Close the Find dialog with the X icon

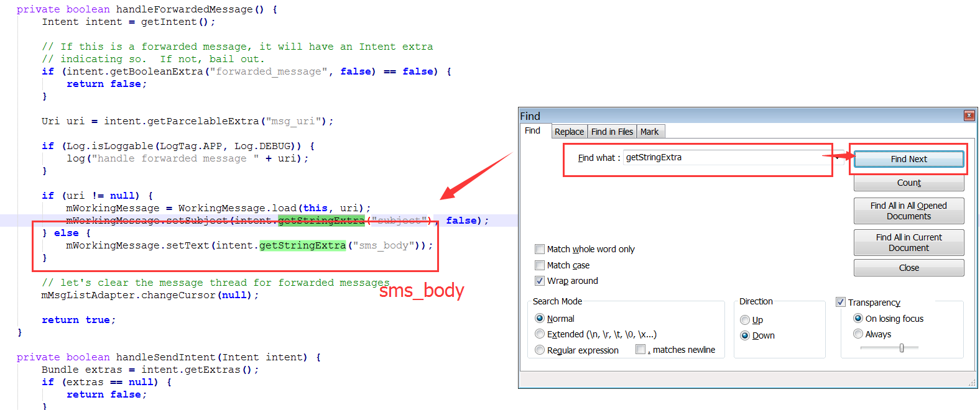[x=969, y=116]
